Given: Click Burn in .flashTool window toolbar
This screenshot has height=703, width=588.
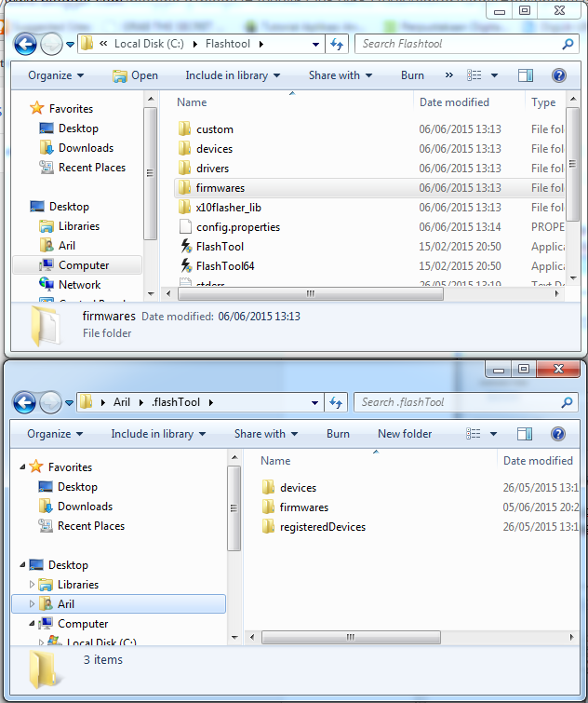Looking at the screenshot, I should point(338,434).
